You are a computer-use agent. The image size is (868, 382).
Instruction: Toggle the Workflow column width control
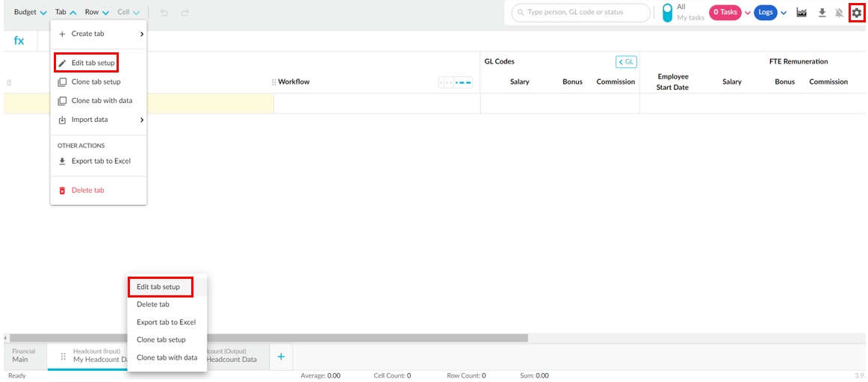(455, 82)
